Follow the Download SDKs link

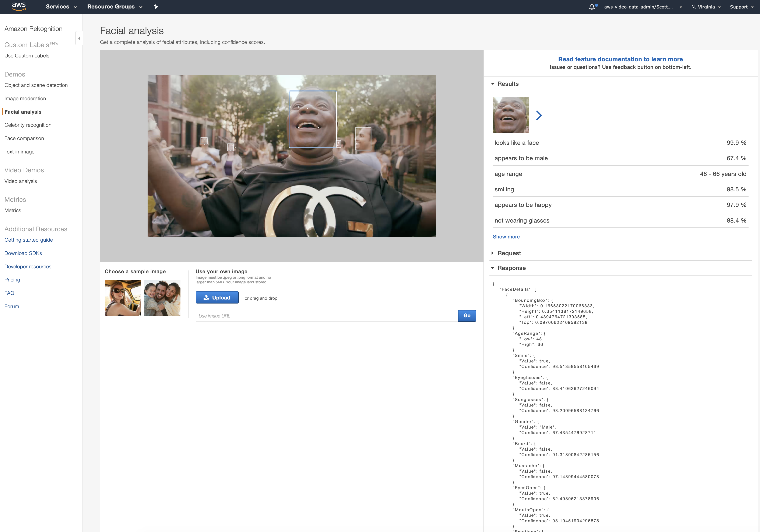(23, 253)
